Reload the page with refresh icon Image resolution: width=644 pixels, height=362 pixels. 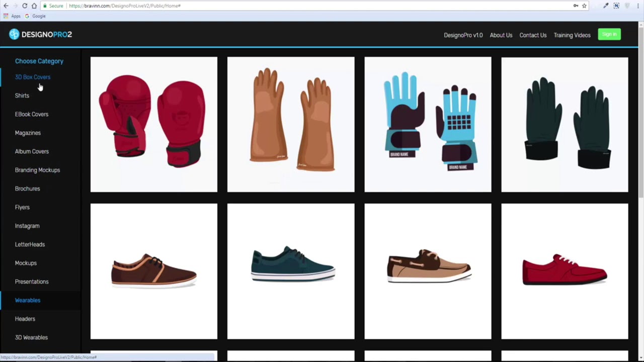coord(25,6)
